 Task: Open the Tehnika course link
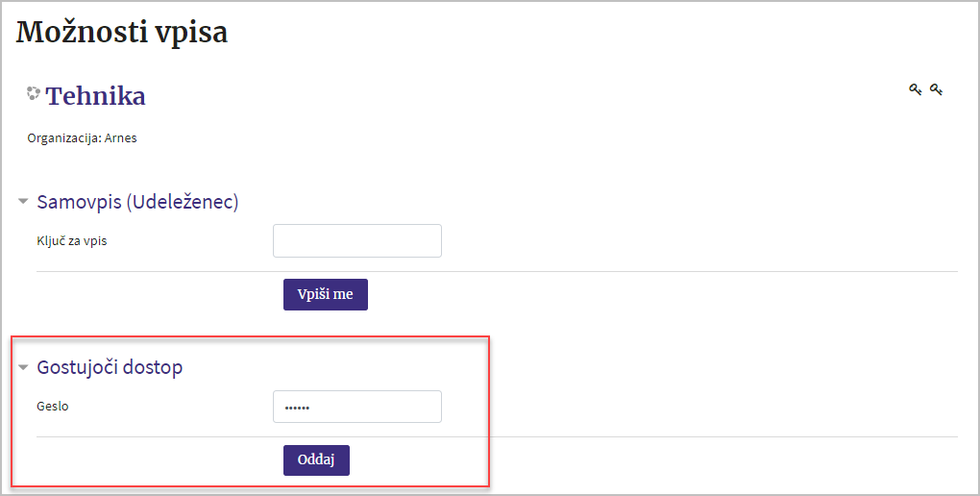[96, 96]
